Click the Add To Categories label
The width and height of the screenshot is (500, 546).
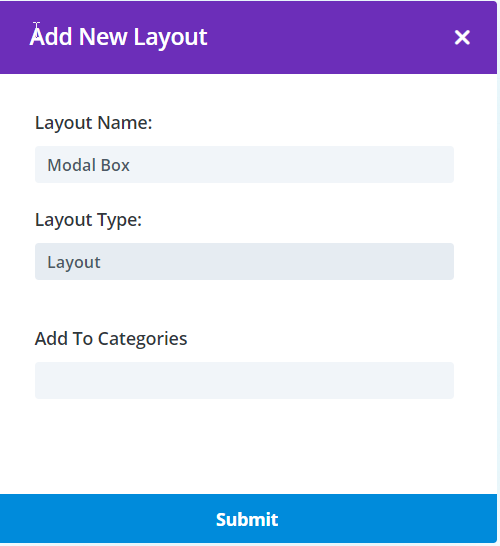click(111, 338)
